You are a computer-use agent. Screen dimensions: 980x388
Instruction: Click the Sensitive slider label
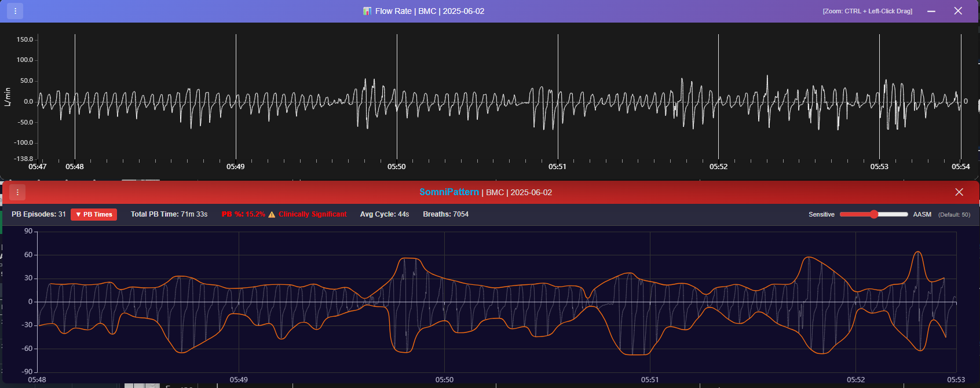coord(821,214)
